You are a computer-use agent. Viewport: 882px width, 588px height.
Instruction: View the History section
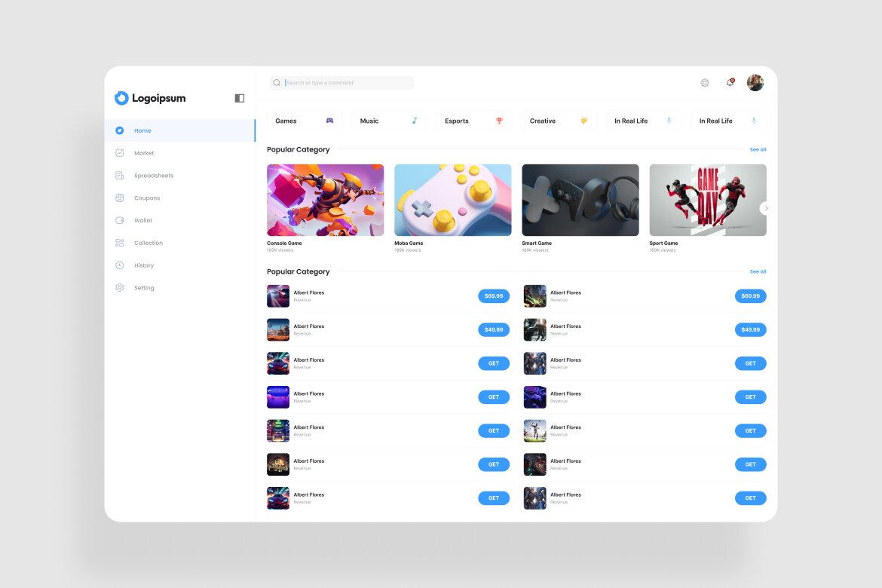tap(144, 265)
